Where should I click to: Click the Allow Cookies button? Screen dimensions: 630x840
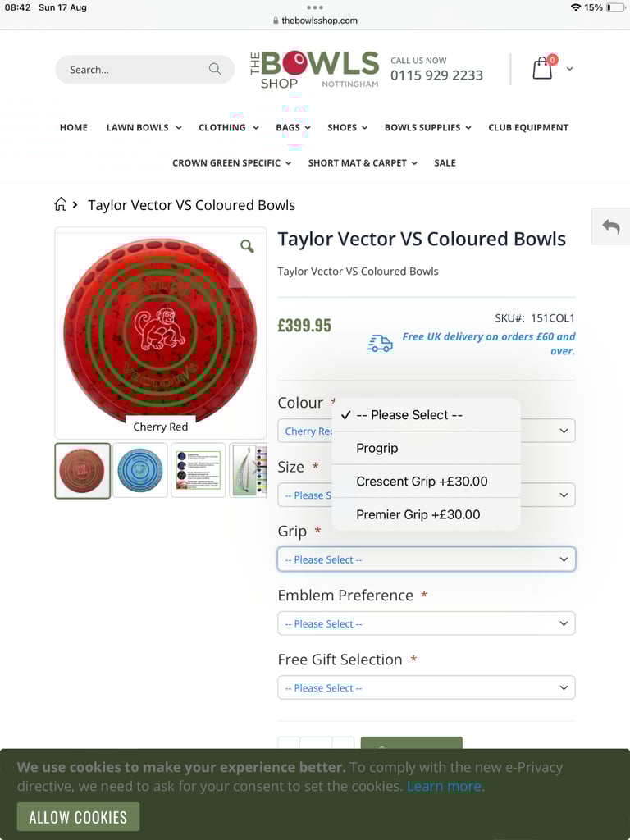[x=78, y=817]
